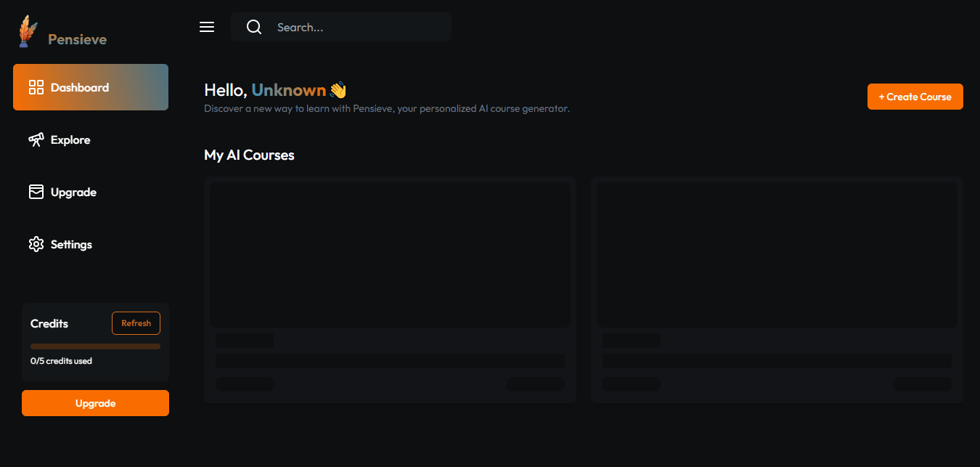Click the Create Course button

[915, 97]
